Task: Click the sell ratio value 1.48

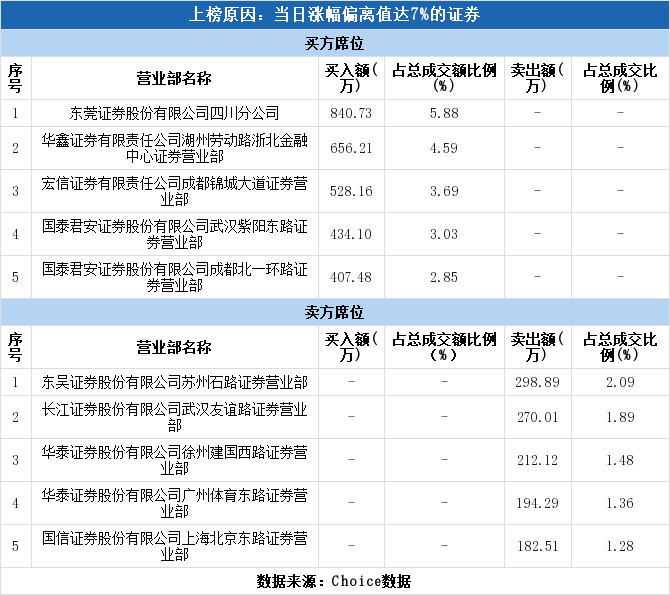Action: 620,460
